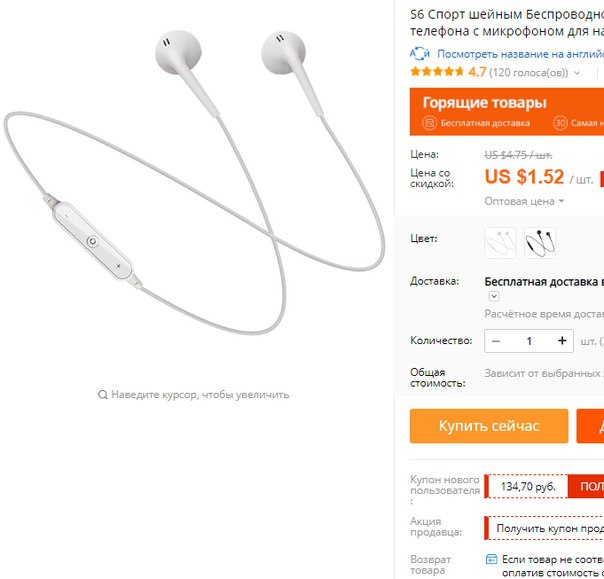Click the translate icon beside English title link
The width and height of the screenshot is (604, 579).
click(x=419, y=54)
